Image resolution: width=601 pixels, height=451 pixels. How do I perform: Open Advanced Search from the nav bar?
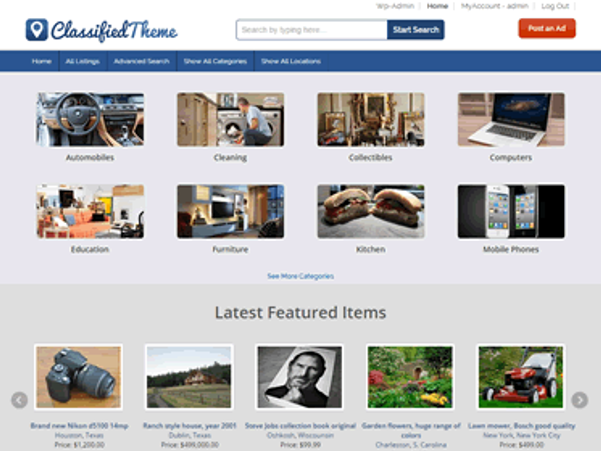click(x=142, y=61)
